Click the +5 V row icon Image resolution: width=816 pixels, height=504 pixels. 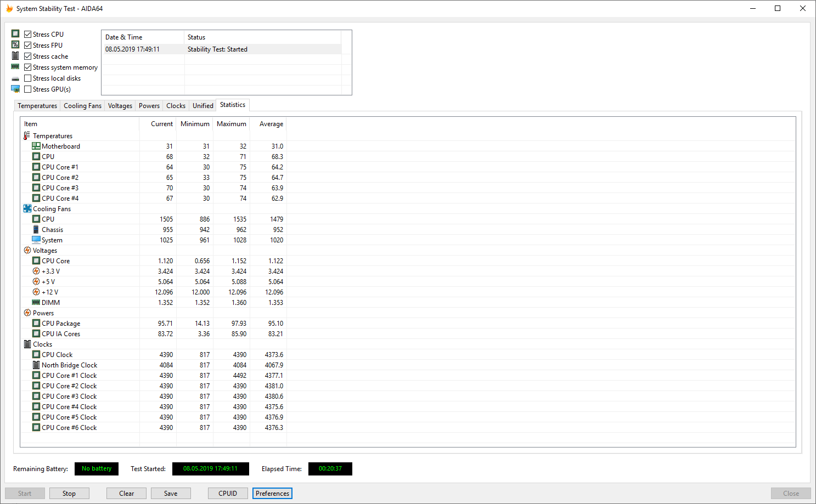click(x=36, y=282)
